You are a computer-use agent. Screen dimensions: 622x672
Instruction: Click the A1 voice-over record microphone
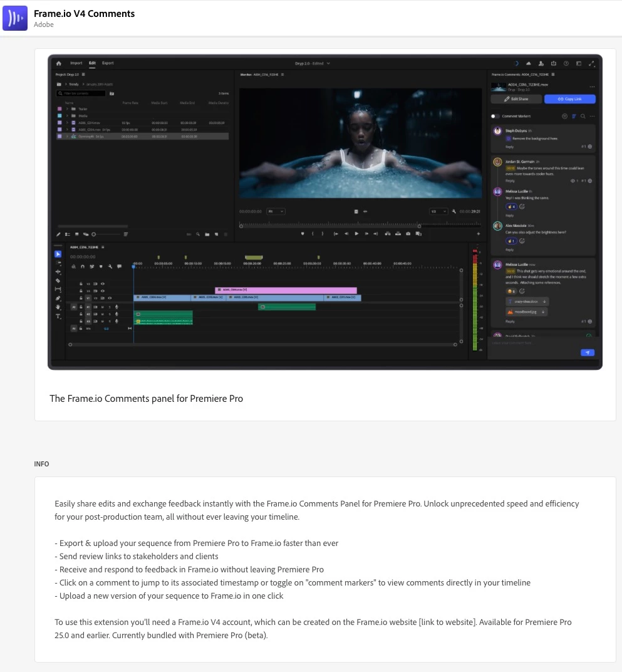pos(117,307)
